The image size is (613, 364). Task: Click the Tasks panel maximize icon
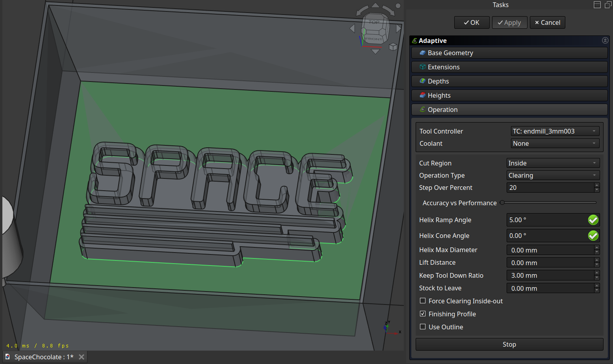coord(597,5)
